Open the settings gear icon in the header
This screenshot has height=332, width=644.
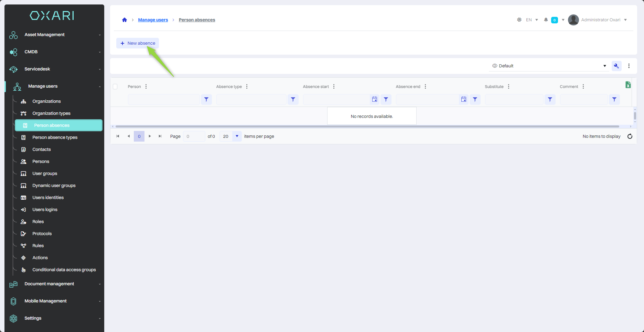(x=519, y=20)
